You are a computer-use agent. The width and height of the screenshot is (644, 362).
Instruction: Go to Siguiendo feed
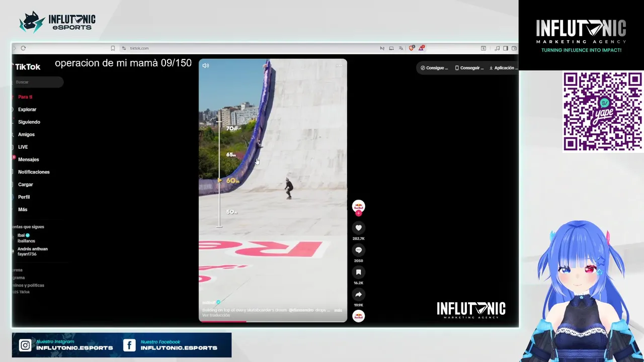(x=29, y=122)
